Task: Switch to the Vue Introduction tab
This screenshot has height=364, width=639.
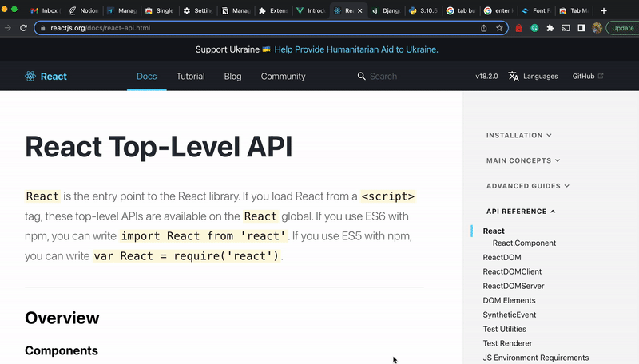Action: (312, 10)
